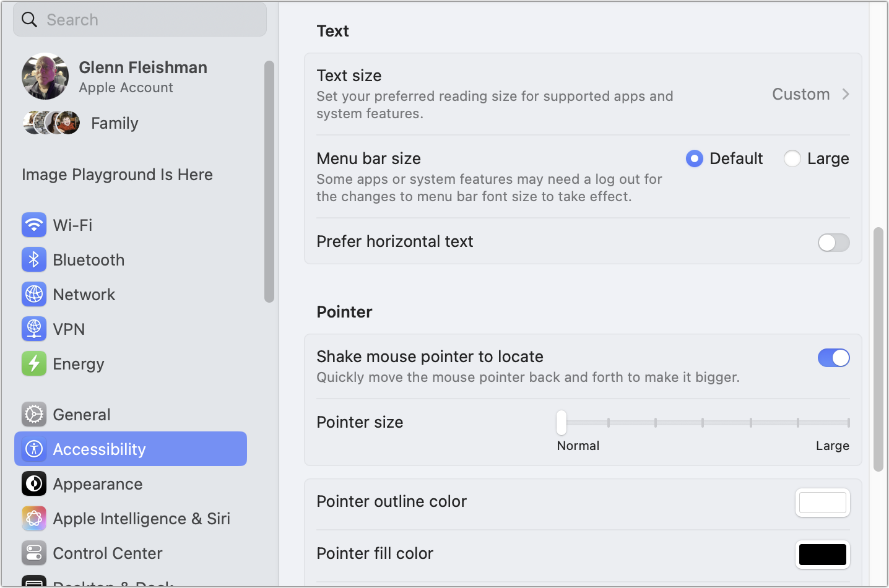Click Image Playground Is Here link
The width and height of the screenshot is (889, 588).
(117, 175)
